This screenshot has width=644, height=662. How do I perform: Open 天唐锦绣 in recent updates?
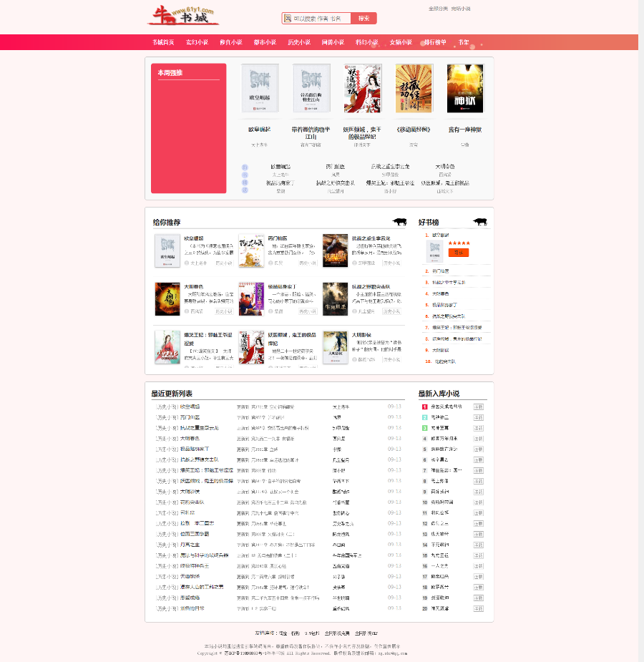190,576
